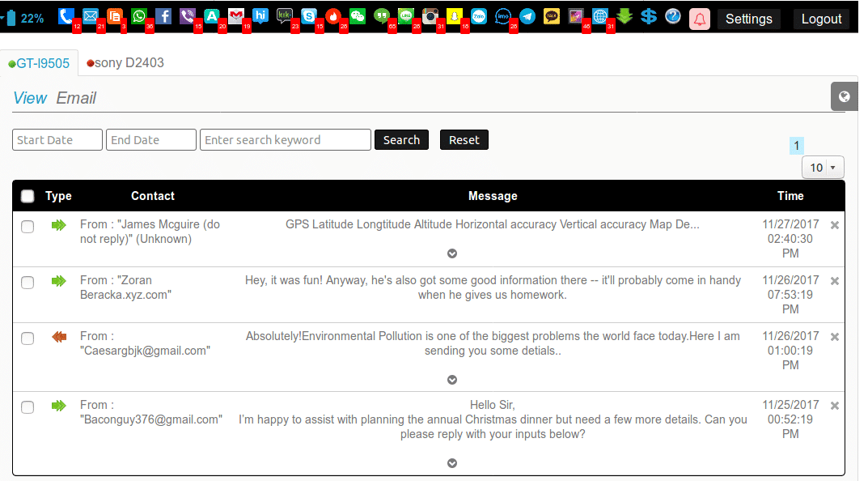Check the box for Baconguy376@gmail.com email
Viewport: 868px width, 481px height.
point(28,407)
